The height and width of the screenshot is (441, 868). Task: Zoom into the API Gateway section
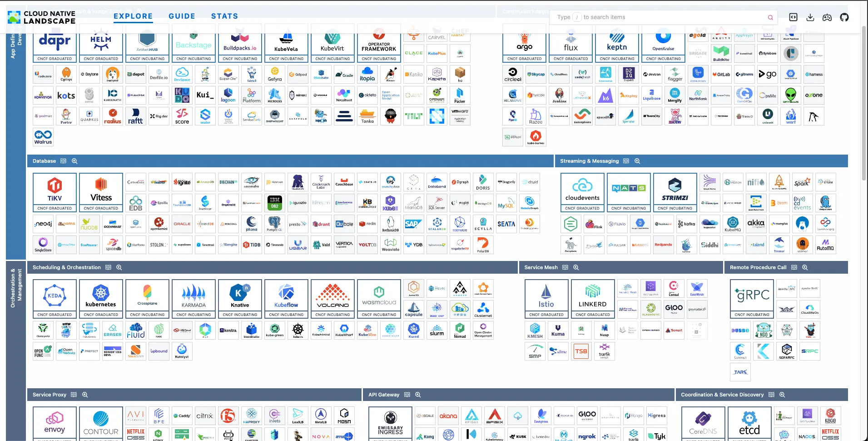pos(418,395)
